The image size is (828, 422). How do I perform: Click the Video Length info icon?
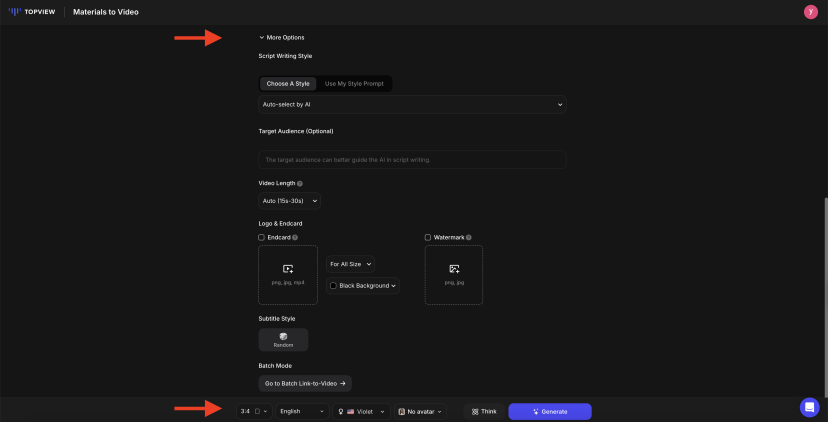300,184
